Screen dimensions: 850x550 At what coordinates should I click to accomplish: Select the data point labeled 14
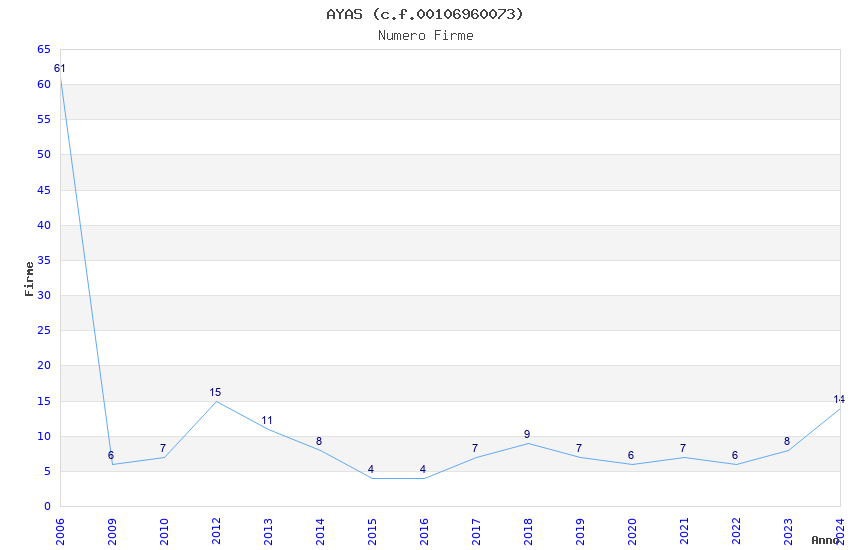point(839,399)
